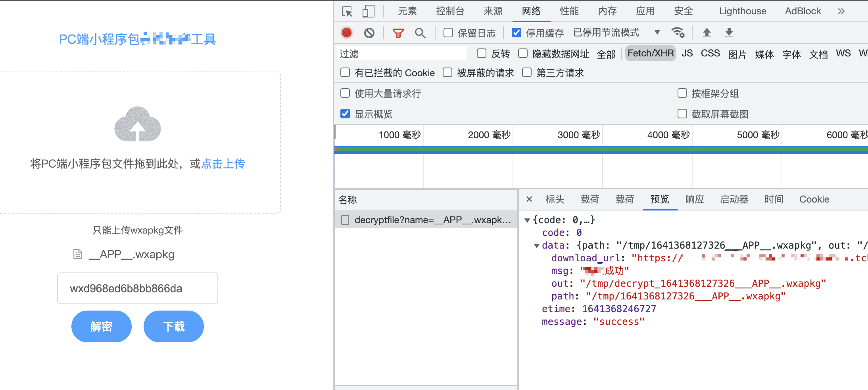Screen dimensions: 868x390
Task: Filter by Fetch/XHR requests
Action: coord(651,53)
